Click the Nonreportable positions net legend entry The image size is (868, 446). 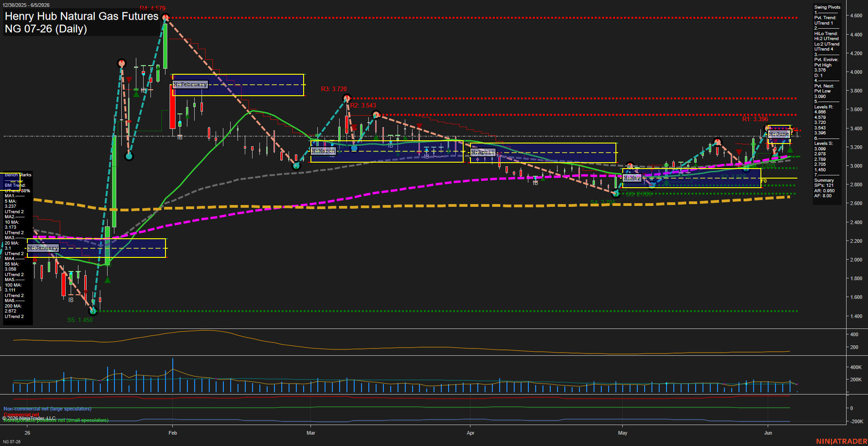[56, 420]
